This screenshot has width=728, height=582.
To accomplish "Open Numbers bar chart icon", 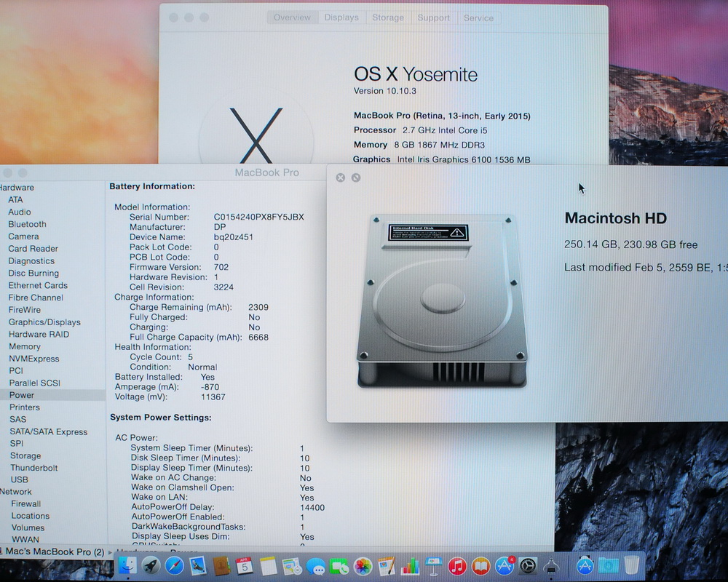I will pos(410,567).
